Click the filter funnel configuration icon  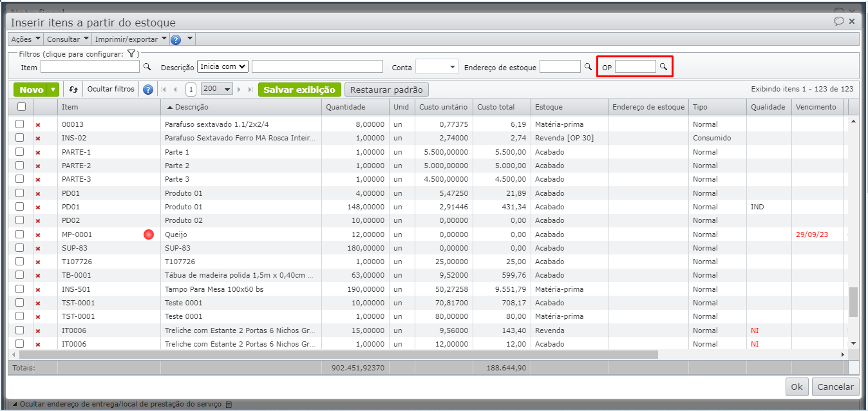pyautogui.click(x=131, y=54)
